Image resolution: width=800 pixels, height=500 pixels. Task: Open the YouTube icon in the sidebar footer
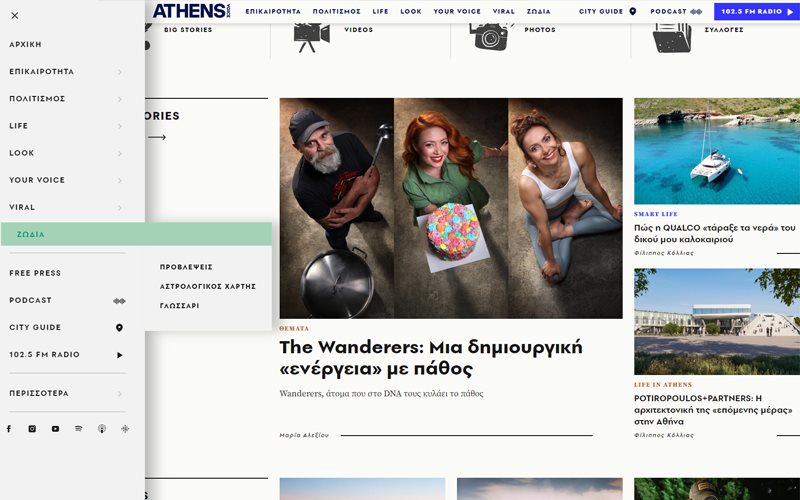tap(55, 429)
